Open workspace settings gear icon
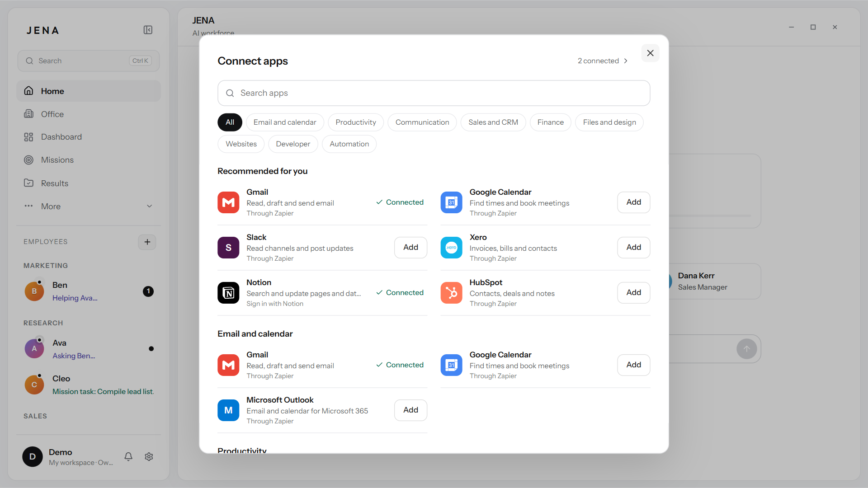868x488 pixels. [x=149, y=456]
